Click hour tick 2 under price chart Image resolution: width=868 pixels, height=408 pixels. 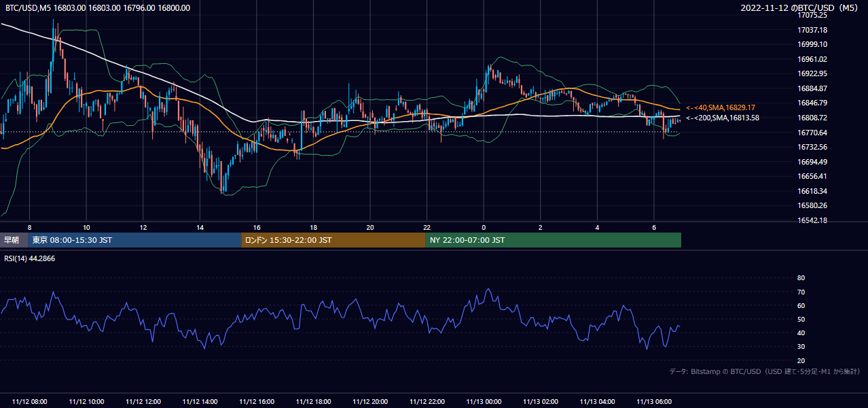tap(541, 227)
